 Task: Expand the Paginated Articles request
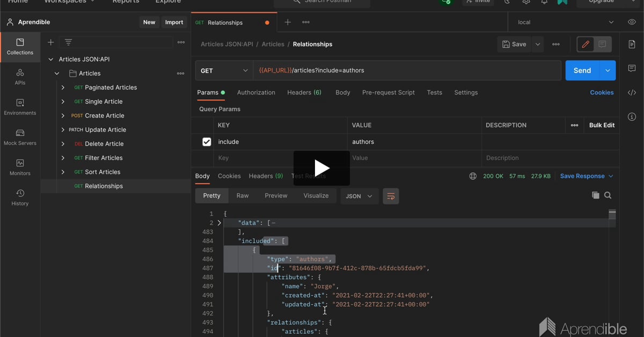[63, 87]
